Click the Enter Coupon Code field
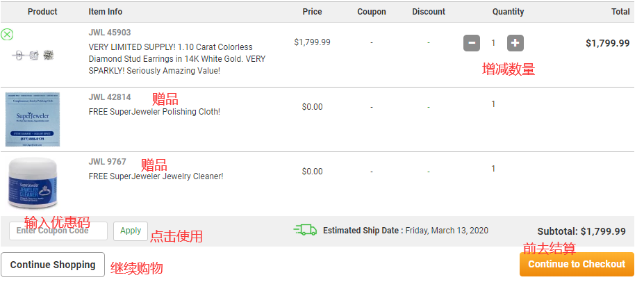 point(58,231)
